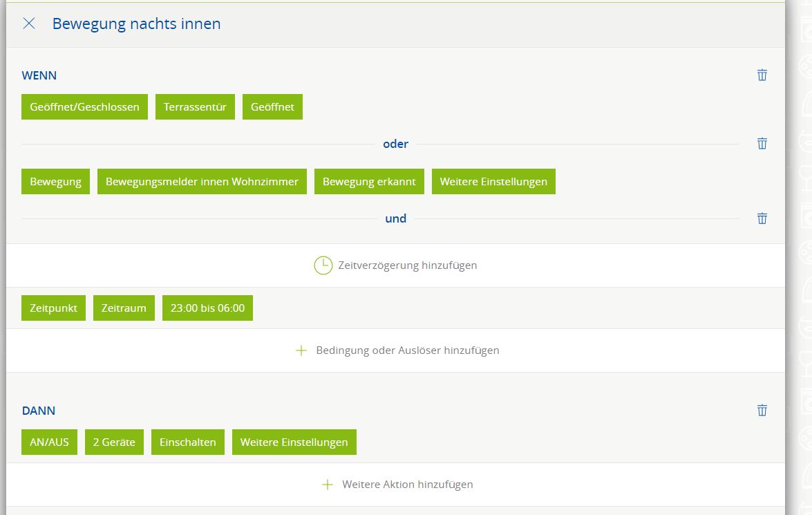The image size is (812, 515).
Task: Open the 2 Geräte device selection
Action: click(x=114, y=442)
